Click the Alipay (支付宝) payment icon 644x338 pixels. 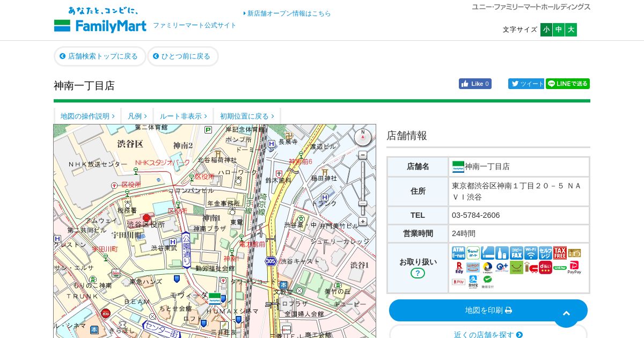click(473, 282)
